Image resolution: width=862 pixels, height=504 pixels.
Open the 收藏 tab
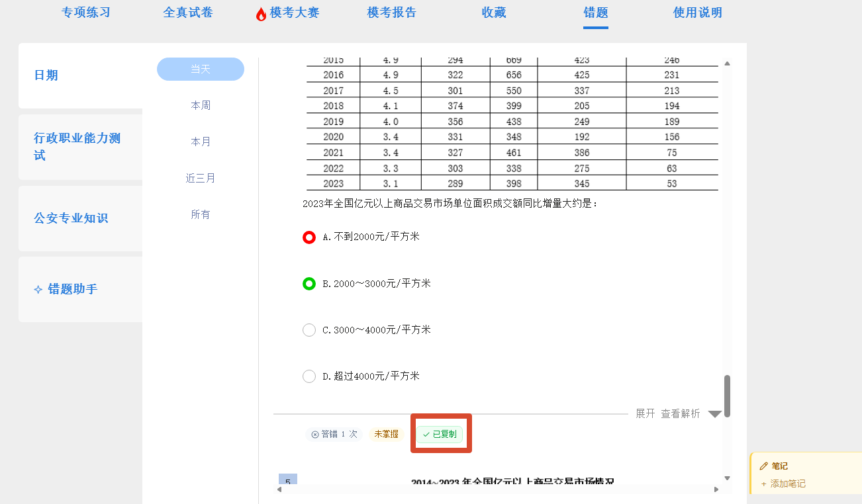(494, 13)
